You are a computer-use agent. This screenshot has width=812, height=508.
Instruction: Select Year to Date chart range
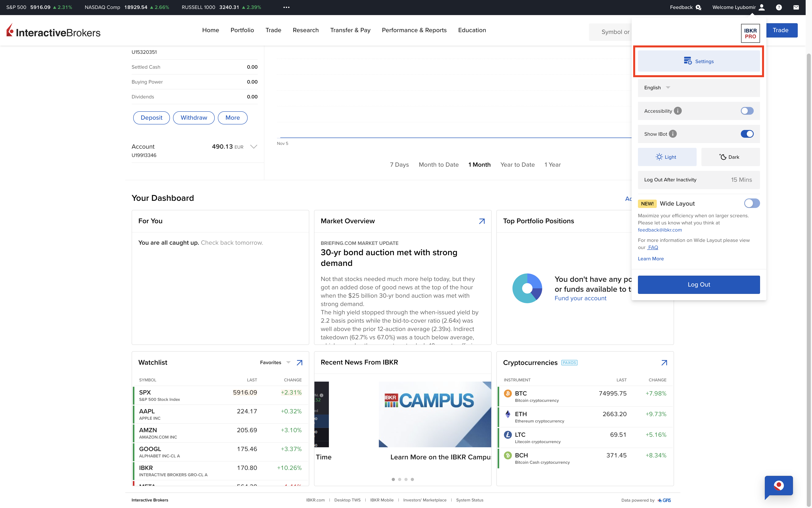[517, 165]
